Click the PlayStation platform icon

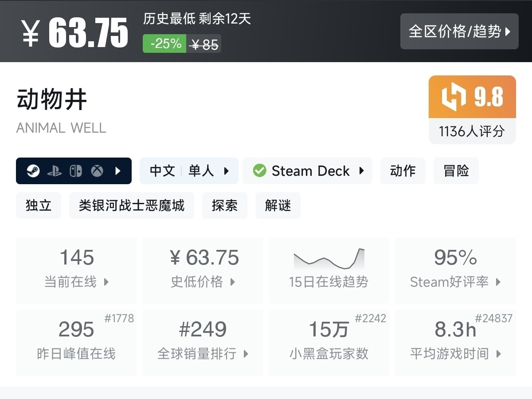click(55, 171)
